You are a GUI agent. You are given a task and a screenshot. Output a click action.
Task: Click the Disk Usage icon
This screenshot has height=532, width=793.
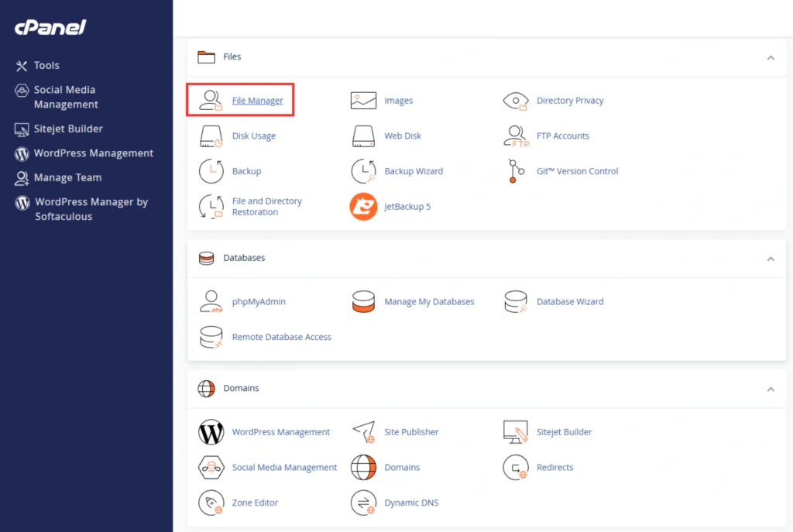(x=211, y=136)
